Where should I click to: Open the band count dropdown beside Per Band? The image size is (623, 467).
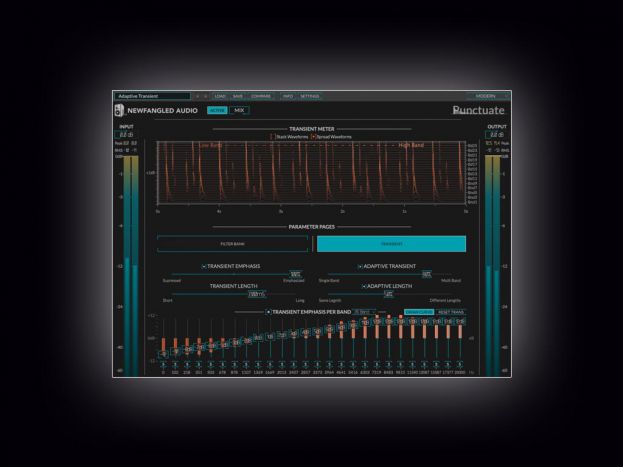(x=364, y=312)
